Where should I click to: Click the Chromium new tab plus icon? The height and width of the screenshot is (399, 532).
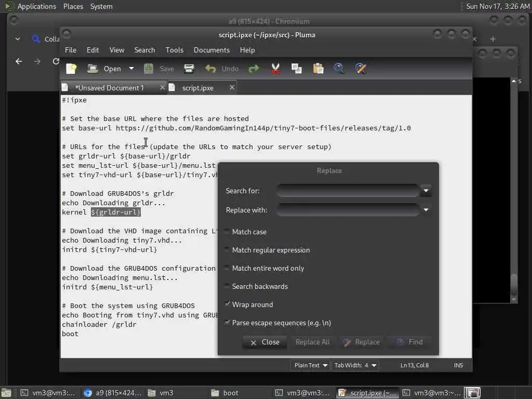click(493, 39)
